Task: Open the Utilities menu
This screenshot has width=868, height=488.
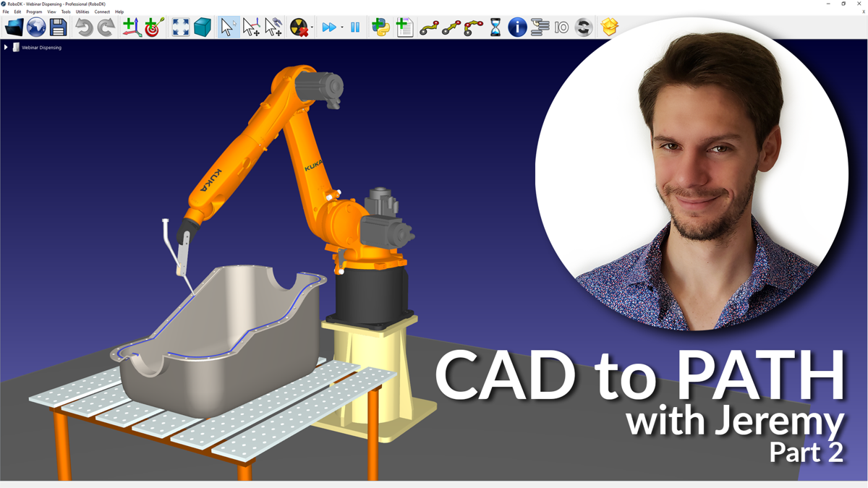Action: [x=82, y=12]
